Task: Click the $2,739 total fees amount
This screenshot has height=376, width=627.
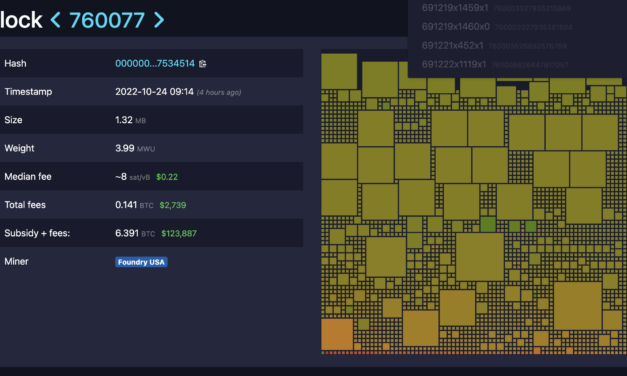Action: [x=173, y=205]
